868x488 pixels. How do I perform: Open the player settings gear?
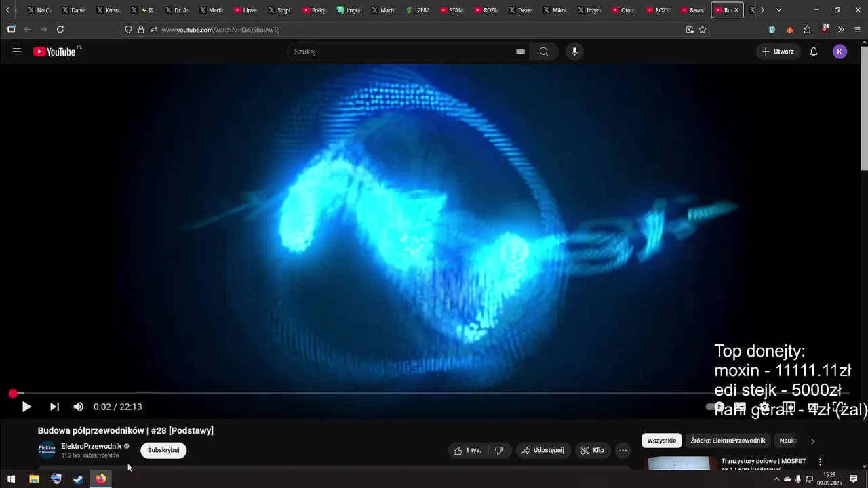pos(764,407)
